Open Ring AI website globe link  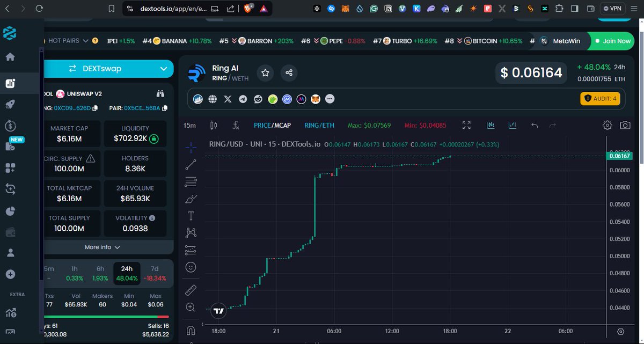pyautogui.click(x=213, y=99)
